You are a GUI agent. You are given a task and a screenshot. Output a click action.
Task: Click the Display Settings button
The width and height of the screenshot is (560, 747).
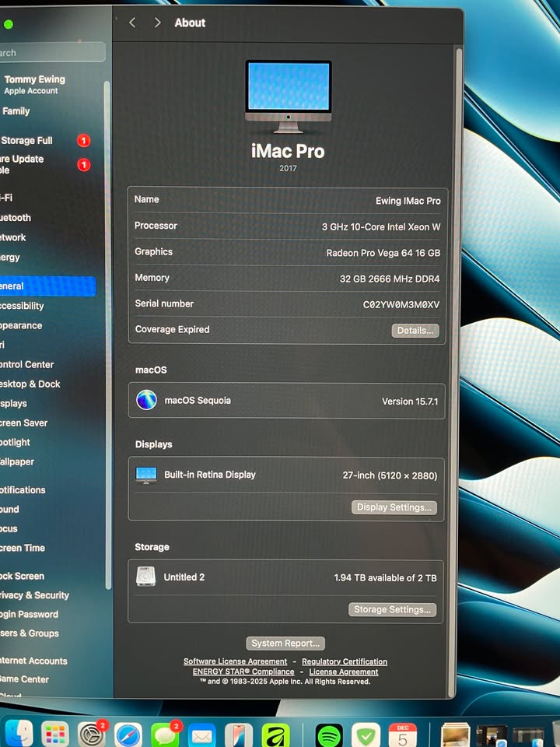click(394, 507)
